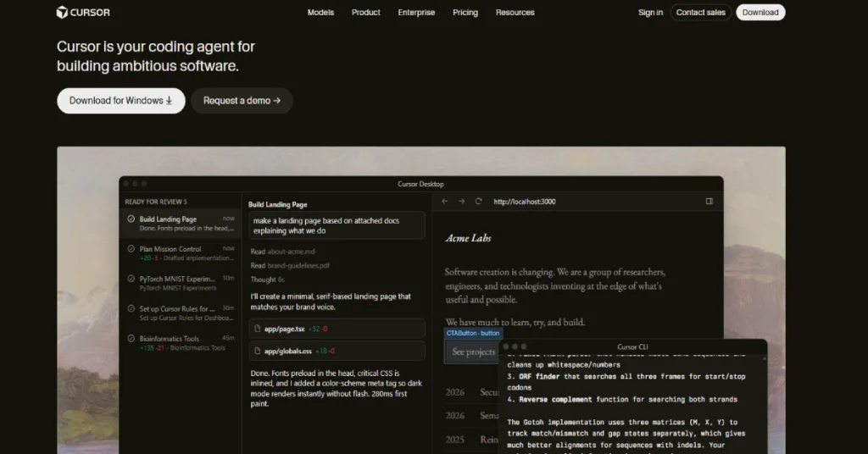Click the prompt message box about landing page
Viewport: 868px width, 454px height.
click(x=337, y=225)
